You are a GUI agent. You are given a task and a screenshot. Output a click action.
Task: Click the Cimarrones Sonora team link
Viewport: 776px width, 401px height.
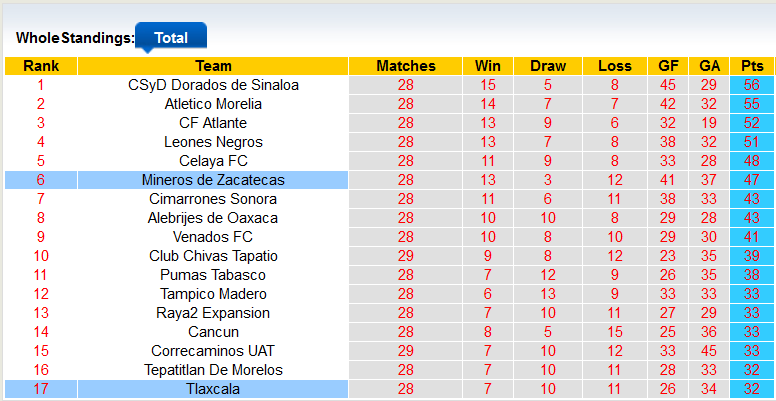pyautogui.click(x=213, y=199)
